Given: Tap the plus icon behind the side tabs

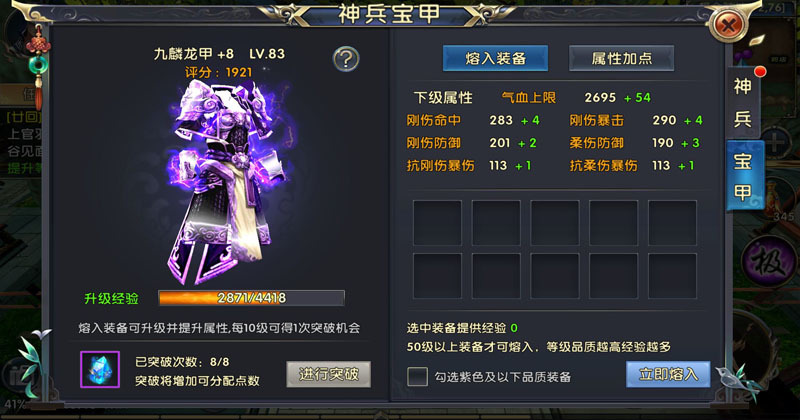Looking at the screenshot, I should pyautogui.click(x=775, y=142).
